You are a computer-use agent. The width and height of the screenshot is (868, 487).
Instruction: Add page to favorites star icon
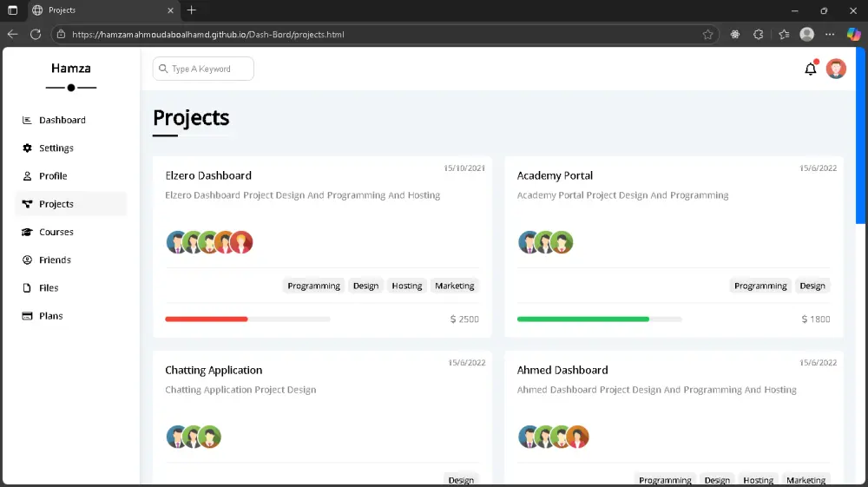pyautogui.click(x=707, y=35)
